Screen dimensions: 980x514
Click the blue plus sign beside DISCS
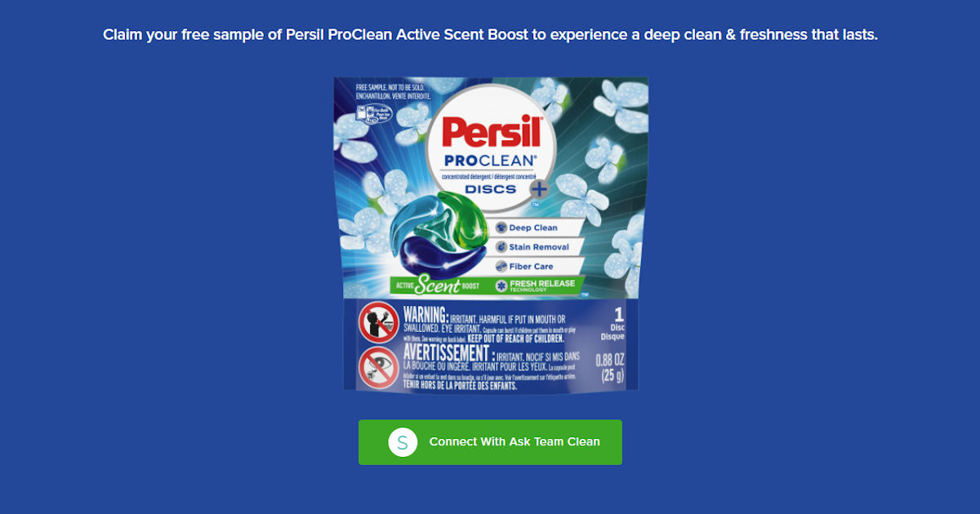pyautogui.click(x=538, y=188)
